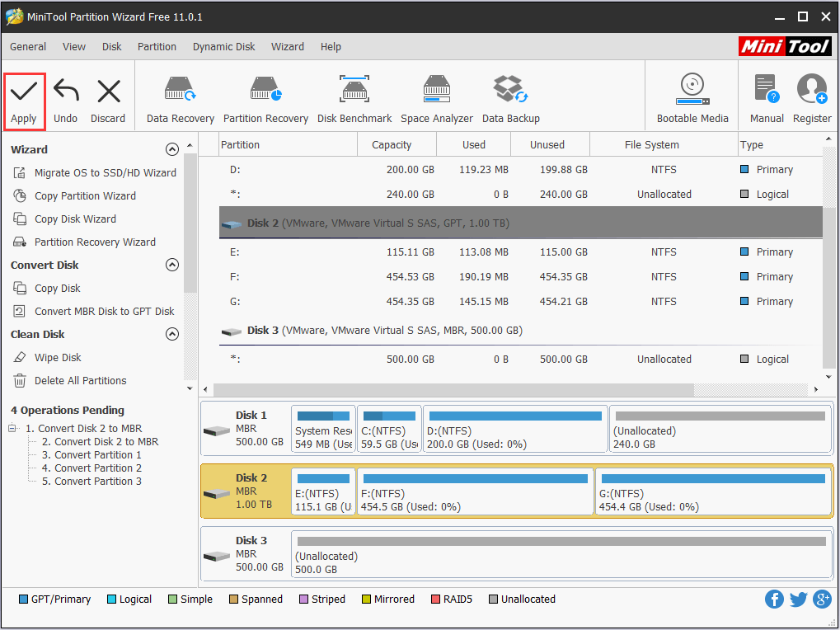840x630 pixels.
Task: Open the Dynamic Disk menu
Action: 223,47
